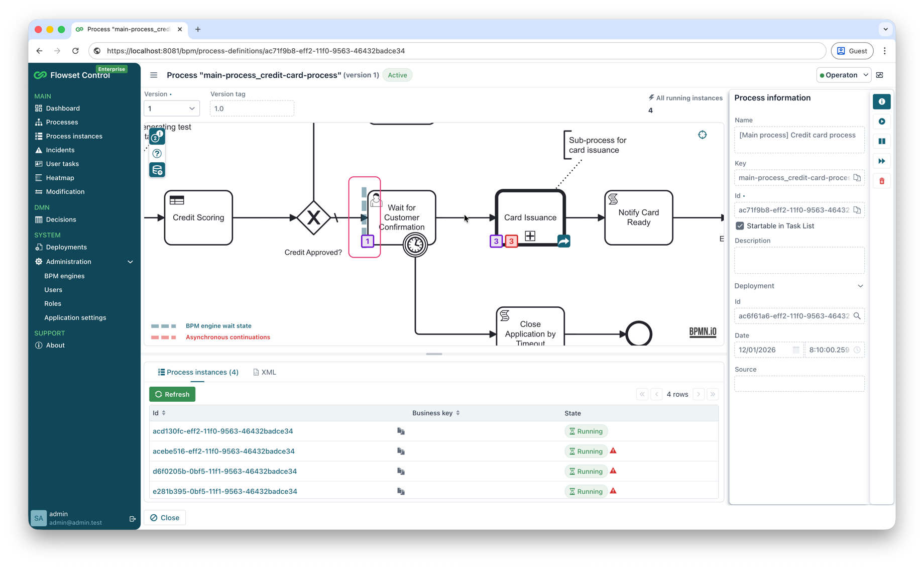Image resolution: width=924 pixels, height=567 pixels.
Task: Open the Operaton engine dropdown
Action: [843, 75]
